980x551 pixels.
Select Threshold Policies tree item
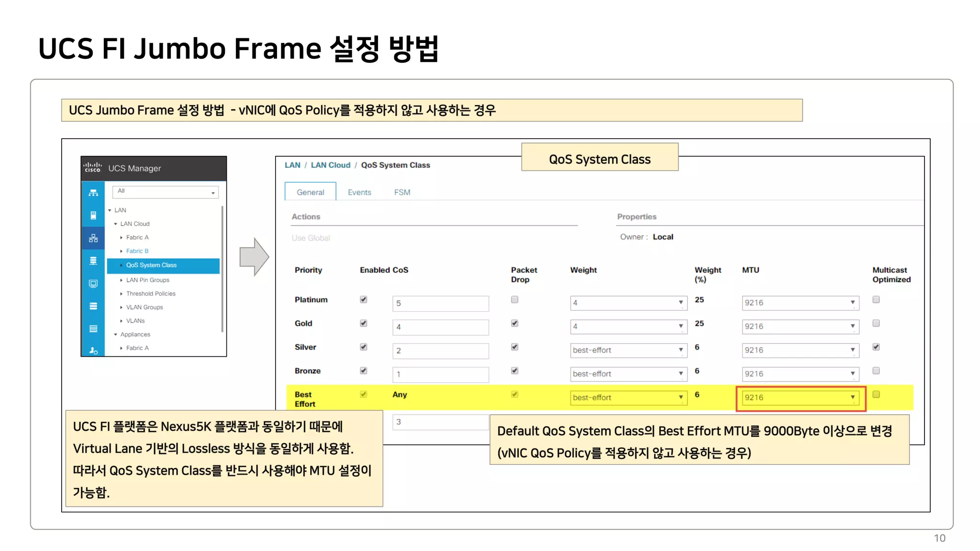[151, 294]
